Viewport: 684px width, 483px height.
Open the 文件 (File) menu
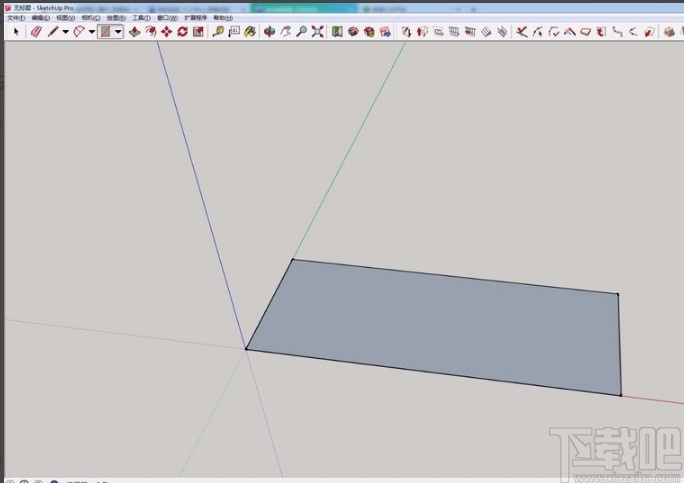16,18
